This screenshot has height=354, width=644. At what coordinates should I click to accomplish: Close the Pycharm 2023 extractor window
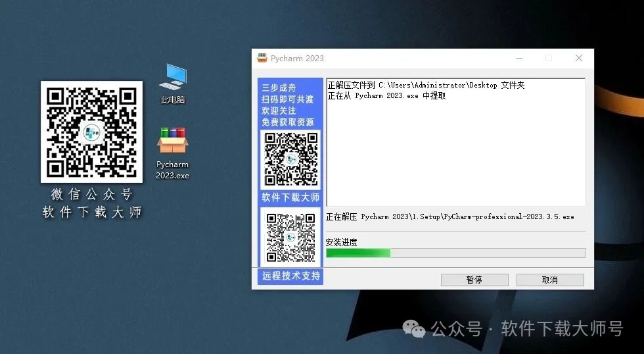click(x=579, y=59)
